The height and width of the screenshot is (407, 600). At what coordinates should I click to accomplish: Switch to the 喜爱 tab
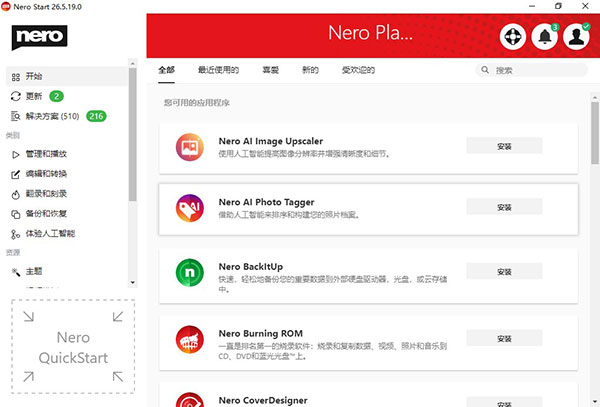coord(271,70)
